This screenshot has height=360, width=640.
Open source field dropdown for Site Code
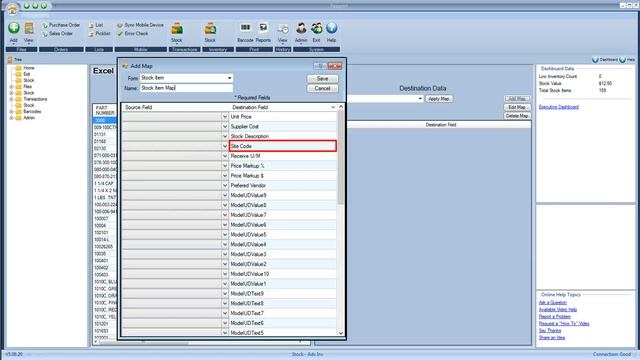click(224, 146)
